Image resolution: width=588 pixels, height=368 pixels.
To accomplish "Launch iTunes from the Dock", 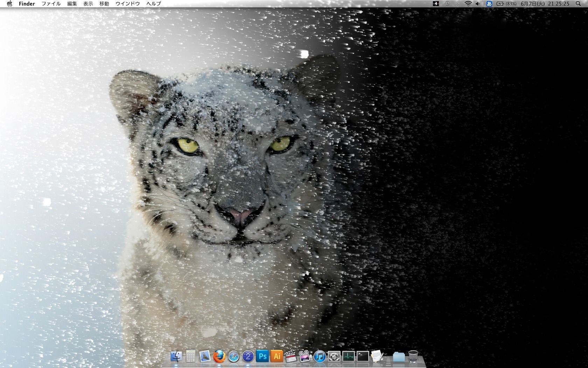I will tap(320, 357).
